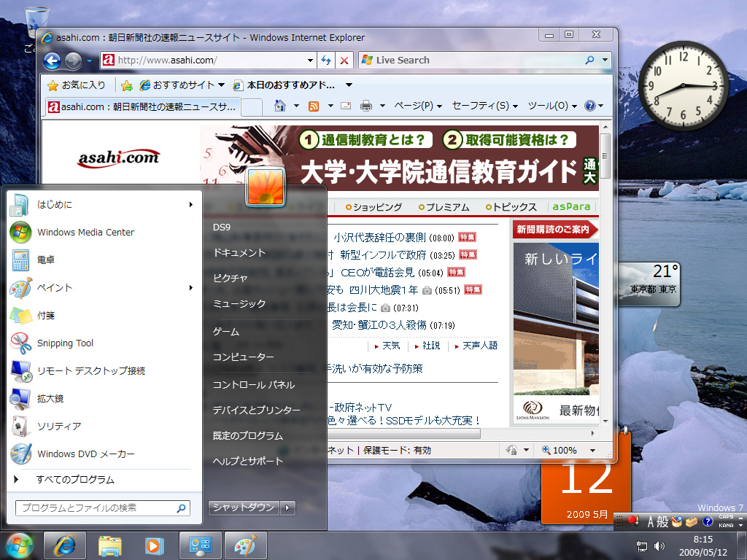Click the user account picture in Start menu
747x560 pixels.
click(266, 187)
